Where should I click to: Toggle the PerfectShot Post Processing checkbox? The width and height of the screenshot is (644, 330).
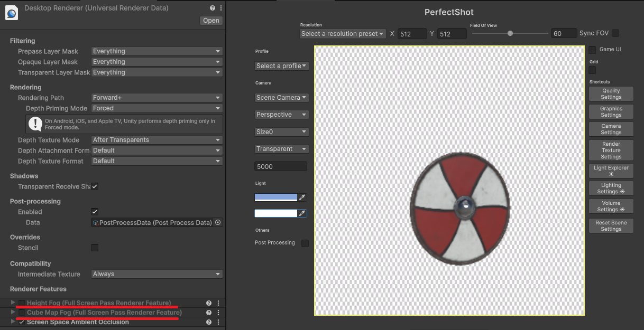click(x=305, y=243)
